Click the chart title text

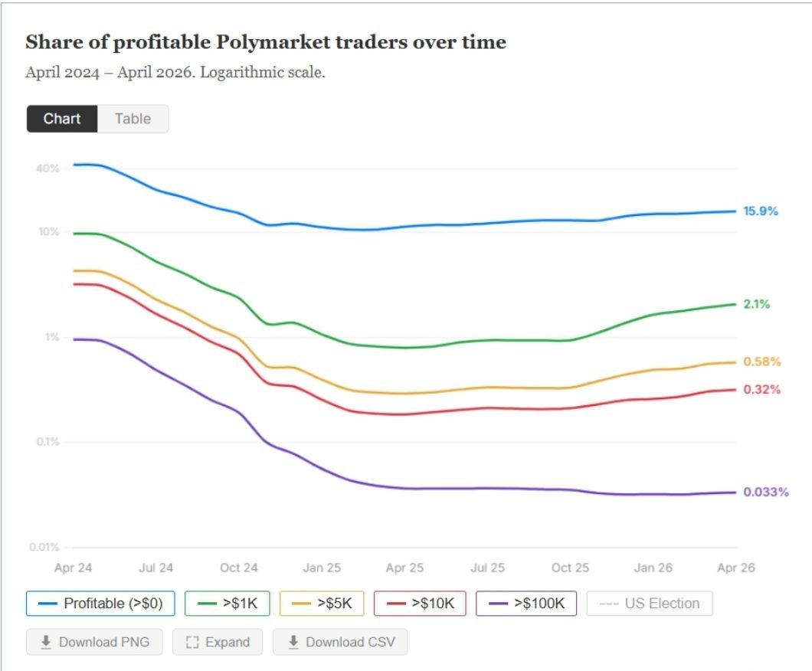pos(266,42)
